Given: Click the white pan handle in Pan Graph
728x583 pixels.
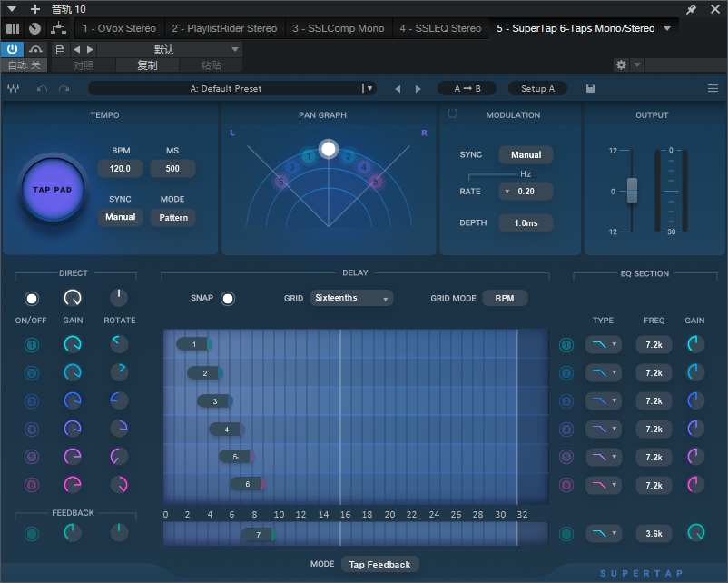Looking at the screenshot, I should point(329,149).
